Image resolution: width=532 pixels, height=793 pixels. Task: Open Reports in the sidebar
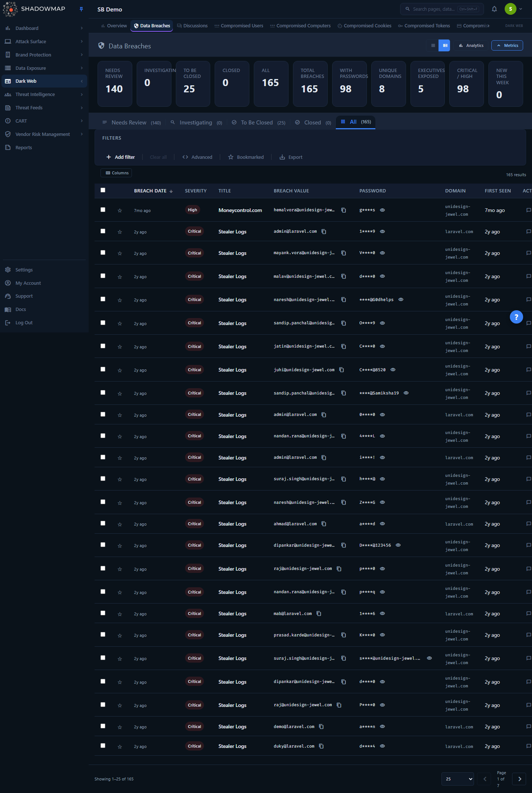pos(24,148)
